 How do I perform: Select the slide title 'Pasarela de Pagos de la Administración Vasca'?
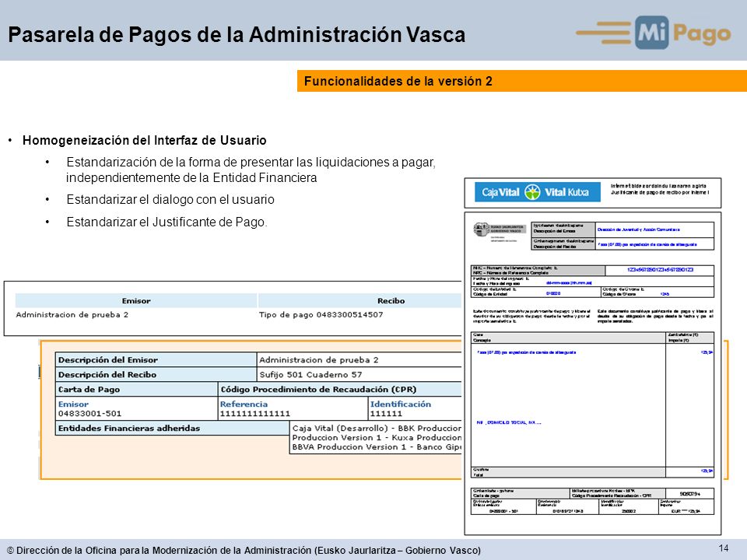click(x=237, y=35)
